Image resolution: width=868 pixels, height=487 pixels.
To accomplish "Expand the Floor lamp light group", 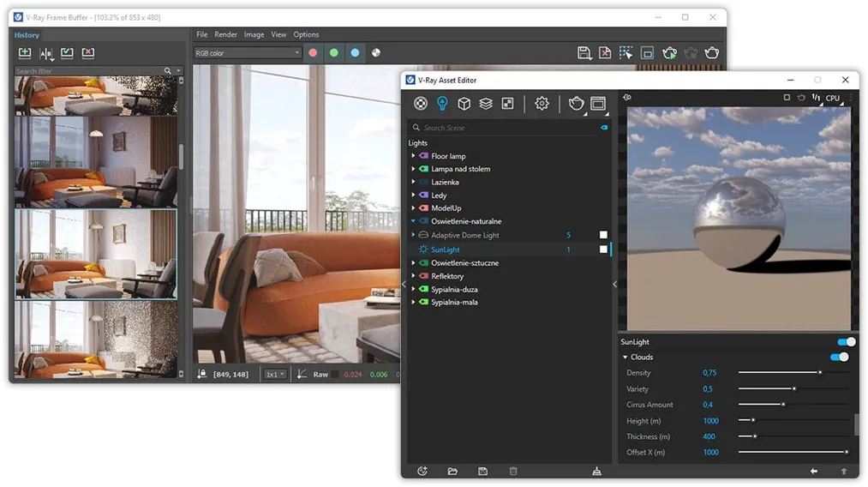I will [413, 156].
